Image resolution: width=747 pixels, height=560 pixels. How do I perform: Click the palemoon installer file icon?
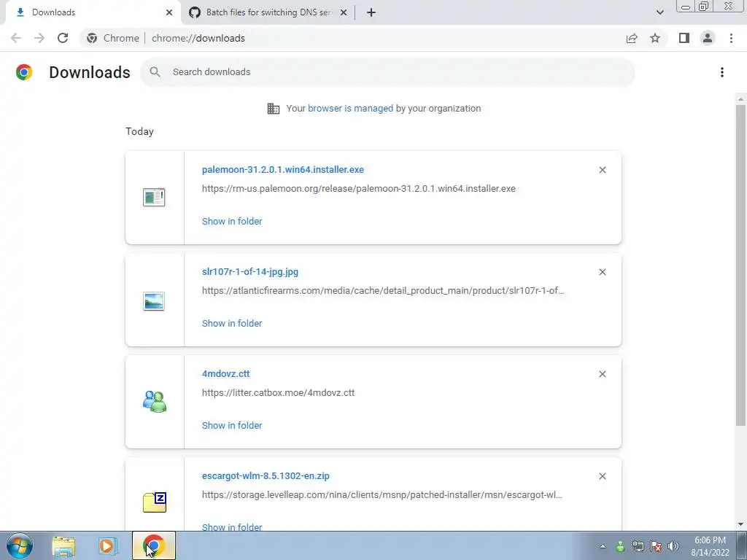pyautogui.click(x=154, y=197)
